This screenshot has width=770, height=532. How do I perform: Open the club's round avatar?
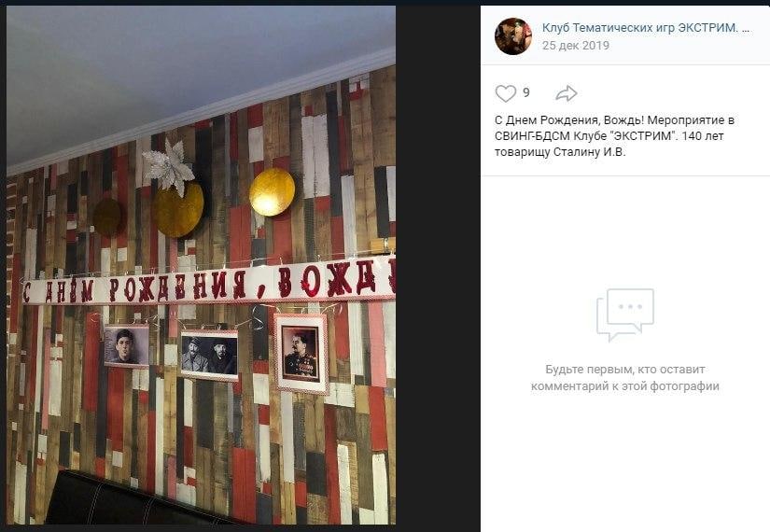pyautogui.click(x=513, y=35)
